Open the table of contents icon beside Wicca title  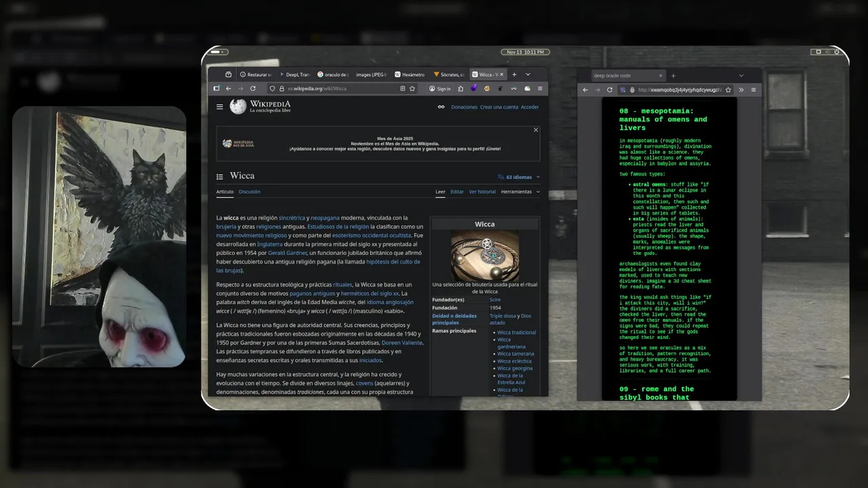(220, 177)
